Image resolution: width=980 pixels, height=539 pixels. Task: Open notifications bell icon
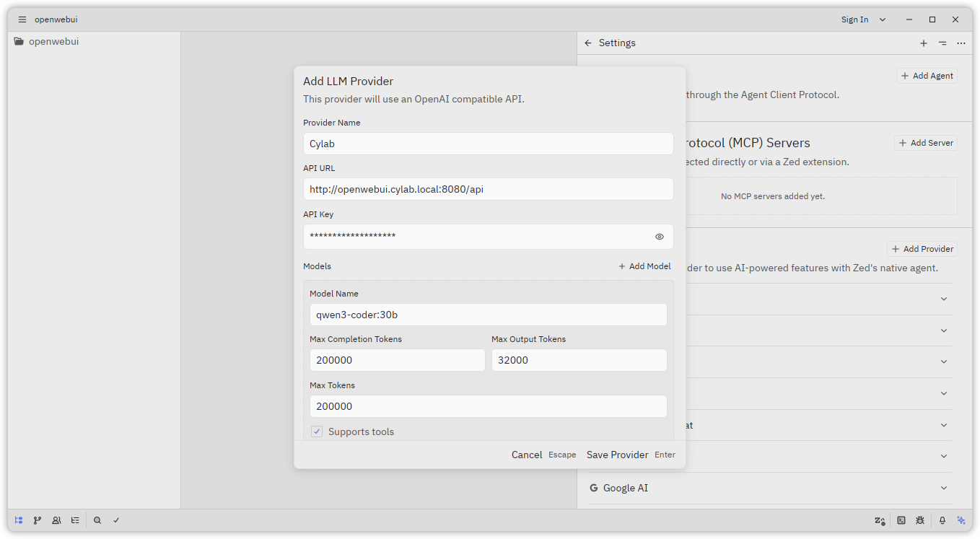(x=942, y=520)
